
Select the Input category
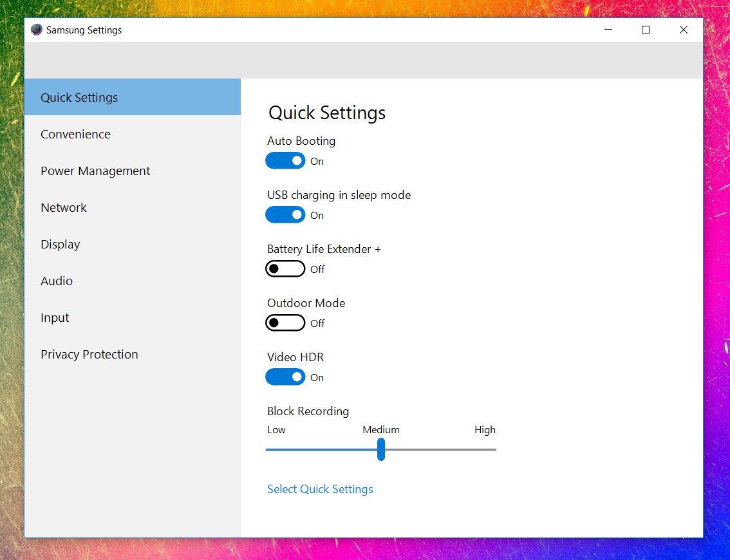pyautogui.click(x=133, y=318)
